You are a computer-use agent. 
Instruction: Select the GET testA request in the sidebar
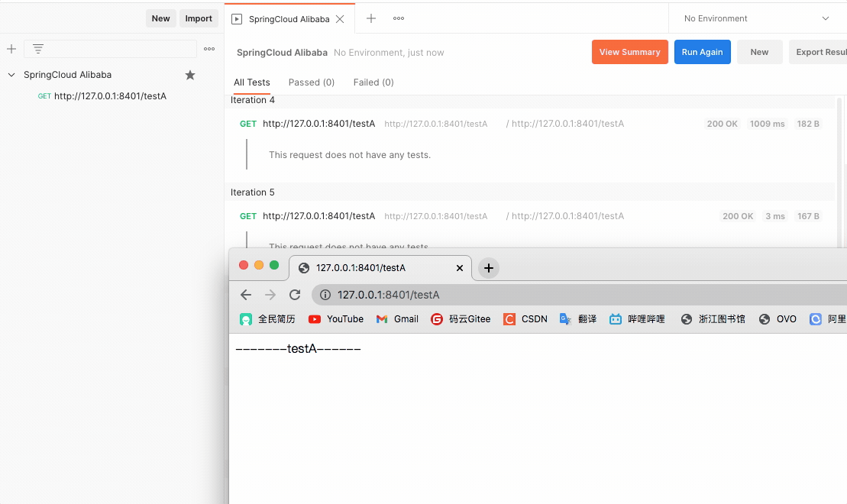[102, 96]
